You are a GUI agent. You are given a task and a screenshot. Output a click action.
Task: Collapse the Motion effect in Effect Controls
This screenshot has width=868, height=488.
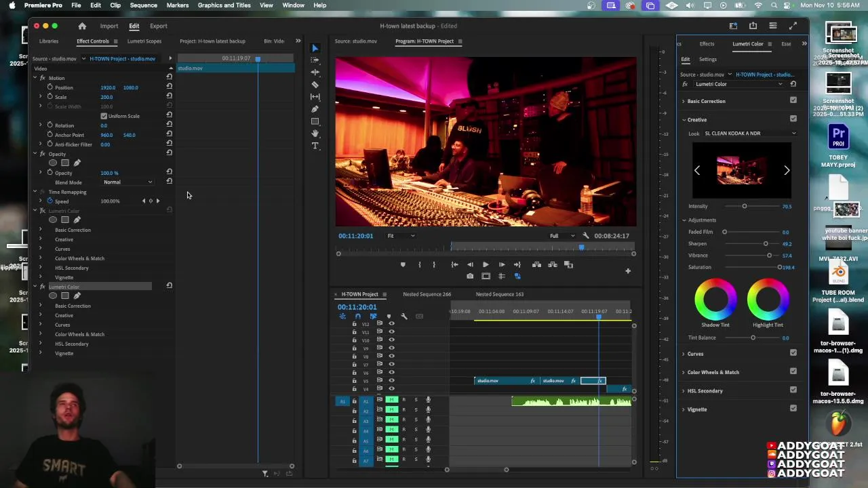coord(35,78)
